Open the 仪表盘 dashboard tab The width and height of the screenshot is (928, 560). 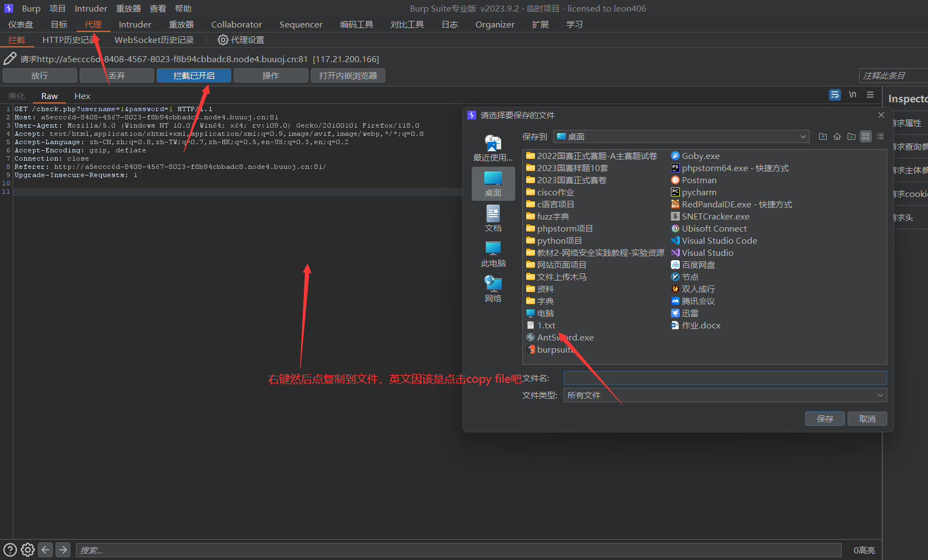pyautogui.click(x=21, y=24)
